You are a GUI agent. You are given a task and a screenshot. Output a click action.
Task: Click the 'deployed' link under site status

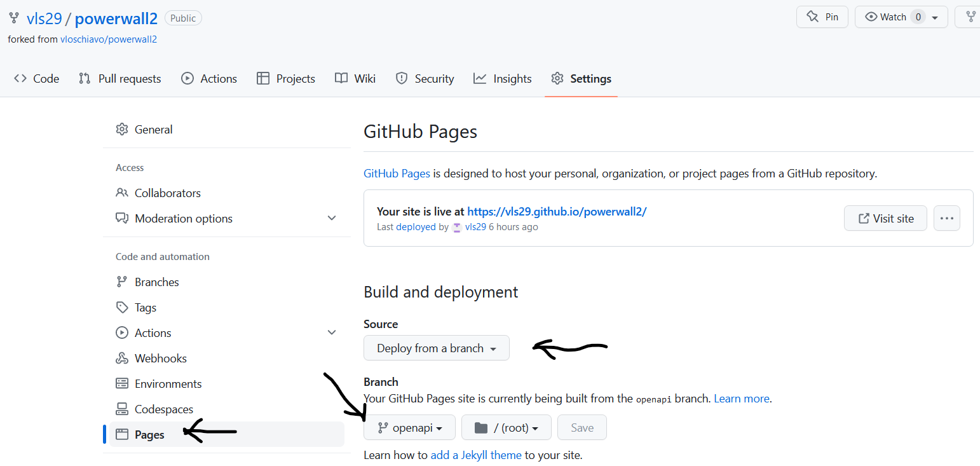(416, 227)
